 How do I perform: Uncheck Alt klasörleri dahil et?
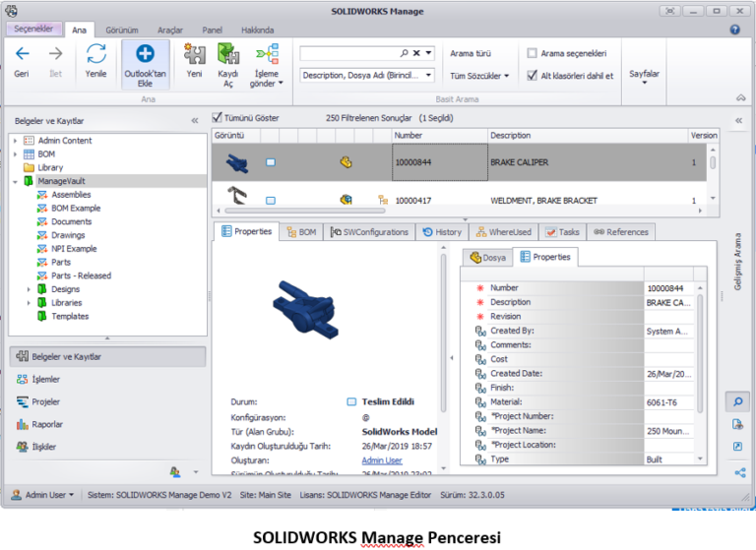tap(533, 75)
